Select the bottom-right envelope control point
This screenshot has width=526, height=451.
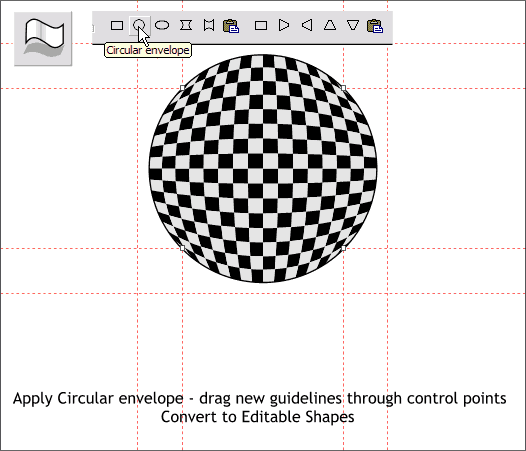point(344,248)
